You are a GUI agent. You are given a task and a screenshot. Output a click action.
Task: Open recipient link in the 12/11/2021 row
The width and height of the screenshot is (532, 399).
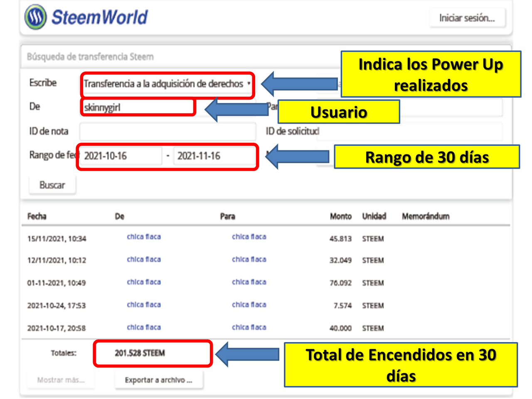[249, 259]
